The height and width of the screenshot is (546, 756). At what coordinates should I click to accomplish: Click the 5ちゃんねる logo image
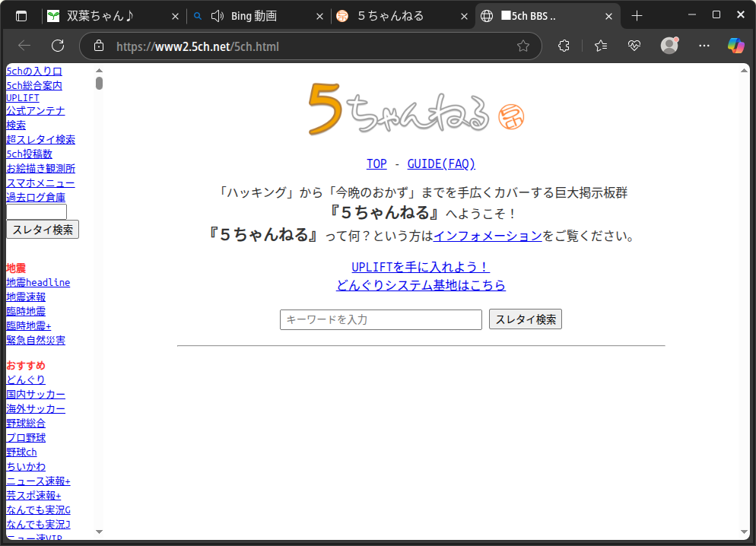coord(399,109)
